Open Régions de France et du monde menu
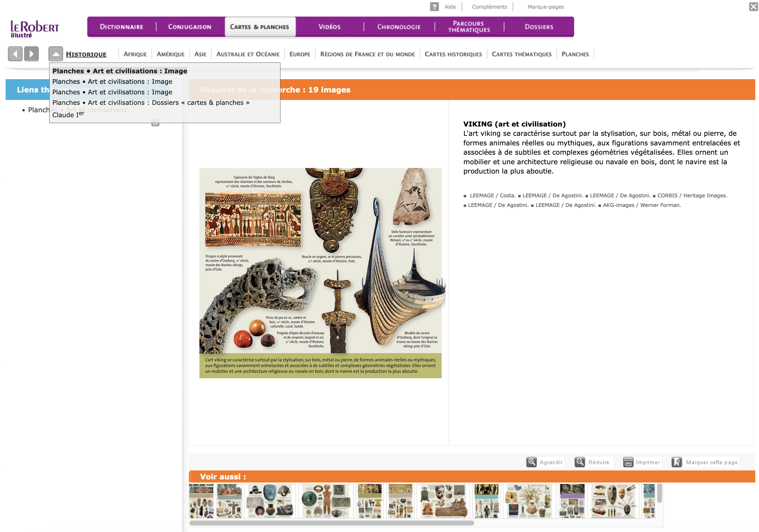This screenshot has width=759, height=532. [x=367, y=54]
